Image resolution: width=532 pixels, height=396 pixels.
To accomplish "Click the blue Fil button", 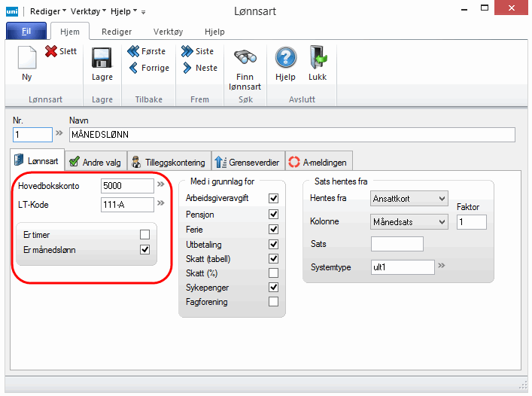I will (x=26, y=32).
